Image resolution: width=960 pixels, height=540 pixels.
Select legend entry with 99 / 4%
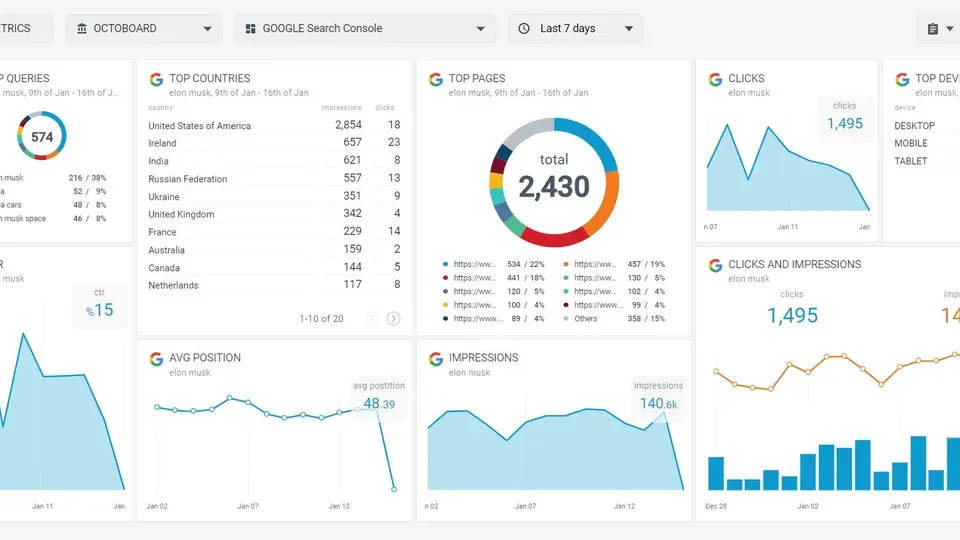tap(613, 305)
